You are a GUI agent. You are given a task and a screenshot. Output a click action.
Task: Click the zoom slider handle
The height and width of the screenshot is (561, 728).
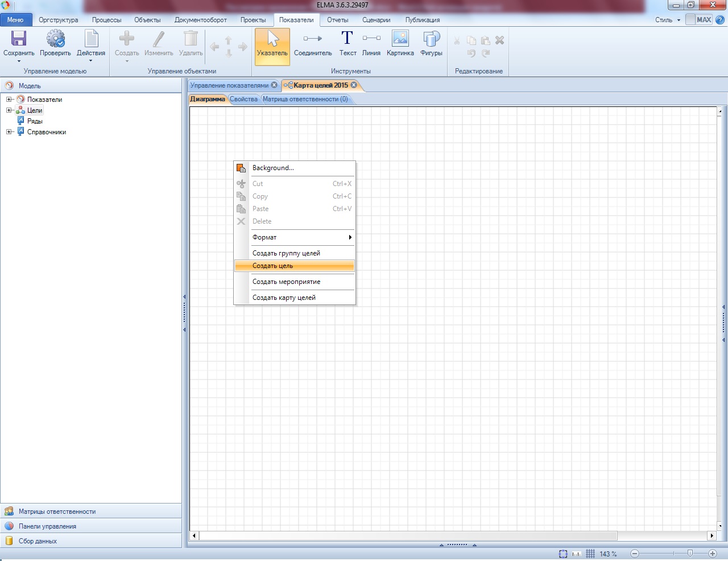pos(690,554)
